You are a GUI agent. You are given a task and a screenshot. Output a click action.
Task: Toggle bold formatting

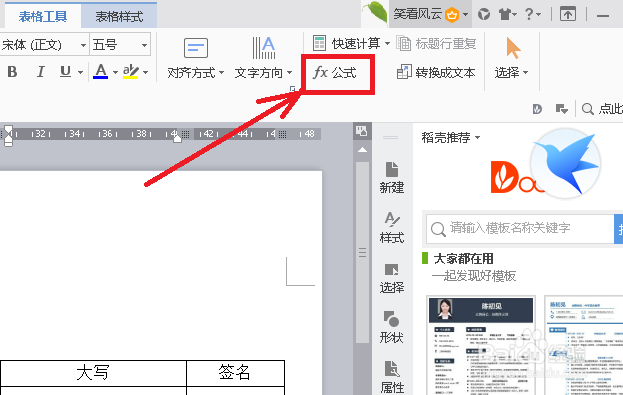(12, 72)
